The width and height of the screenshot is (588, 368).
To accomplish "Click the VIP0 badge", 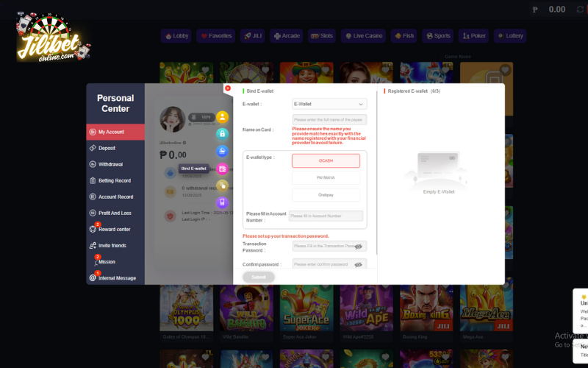I will click(x=201, y=117).
